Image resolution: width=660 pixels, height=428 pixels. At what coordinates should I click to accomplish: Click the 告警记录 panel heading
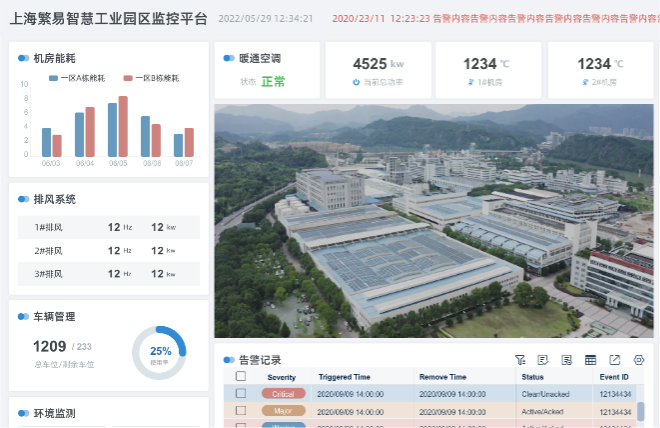coord(260,360)
